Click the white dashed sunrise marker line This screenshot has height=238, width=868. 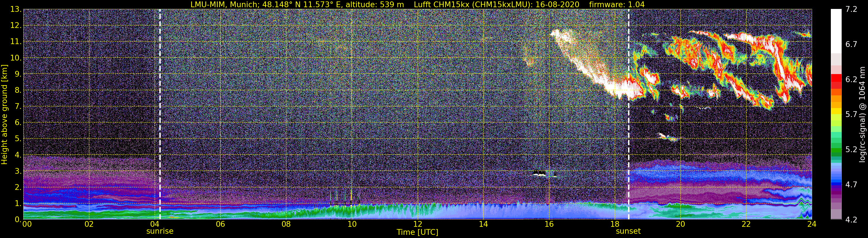coord(160,114)
